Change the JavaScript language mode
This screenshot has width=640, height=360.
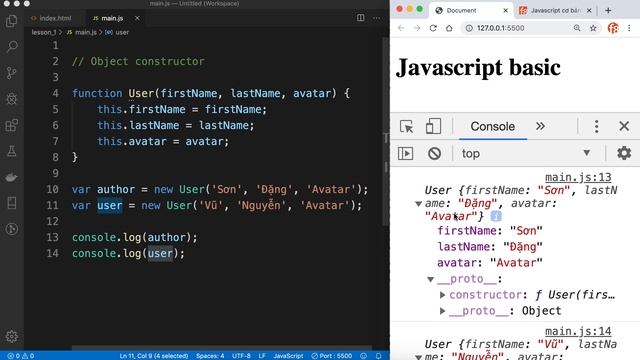coord(288,356)
